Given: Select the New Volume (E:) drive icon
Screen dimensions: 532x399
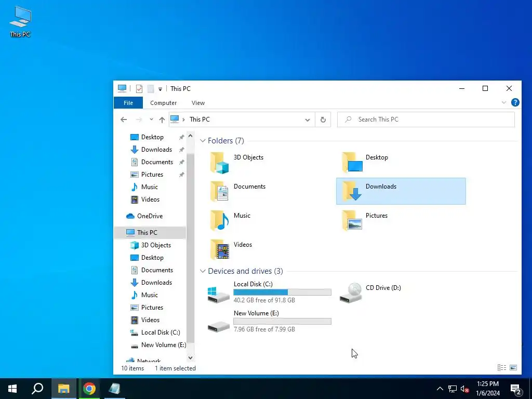Looking at the screenshot, I should point(218,327).
